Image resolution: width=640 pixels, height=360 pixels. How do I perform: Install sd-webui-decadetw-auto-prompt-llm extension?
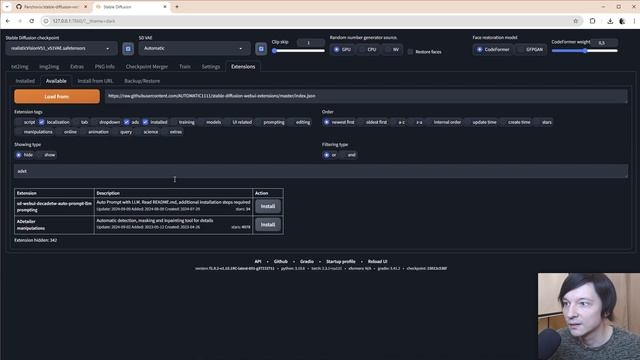[268, 207]
